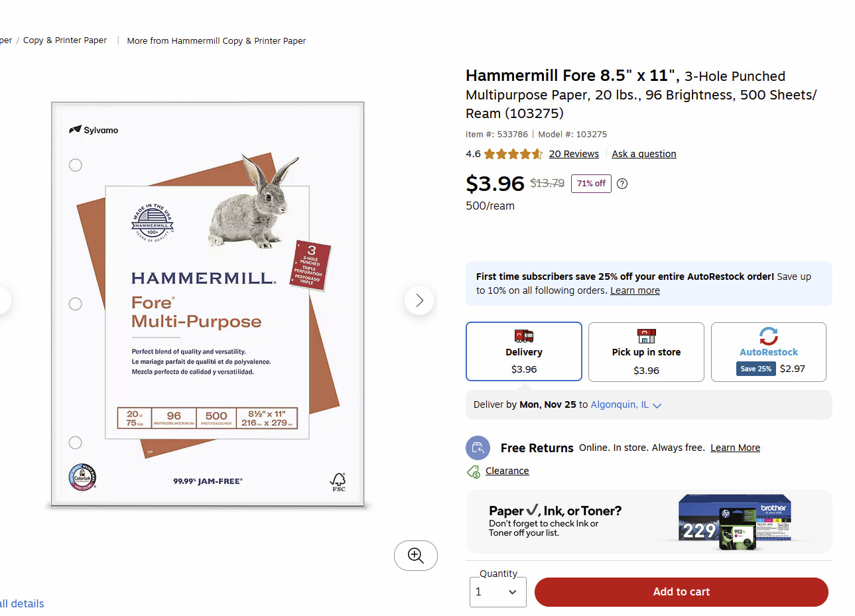Click the Clearance tag icon
Viewport: 855px width, 616px height.
pyautogui.click(x=474, y=471)
